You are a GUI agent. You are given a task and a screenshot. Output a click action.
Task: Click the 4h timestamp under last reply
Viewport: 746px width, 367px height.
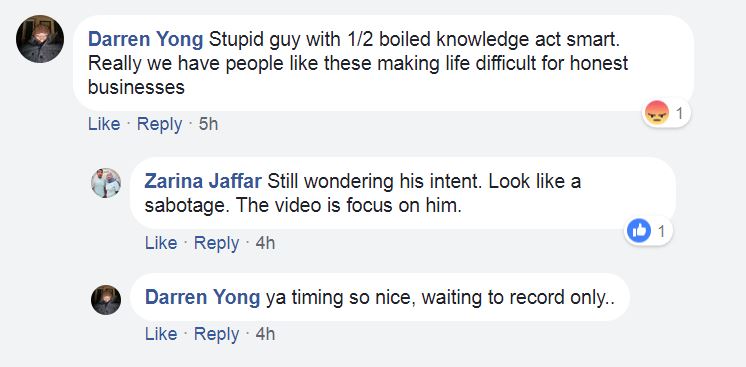coord(265,334)
